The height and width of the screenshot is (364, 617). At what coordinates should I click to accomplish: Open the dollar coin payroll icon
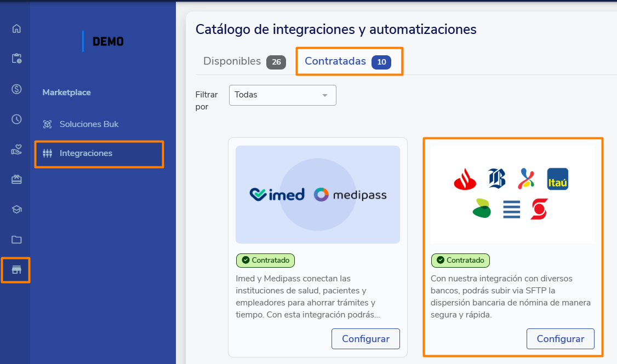16,89
